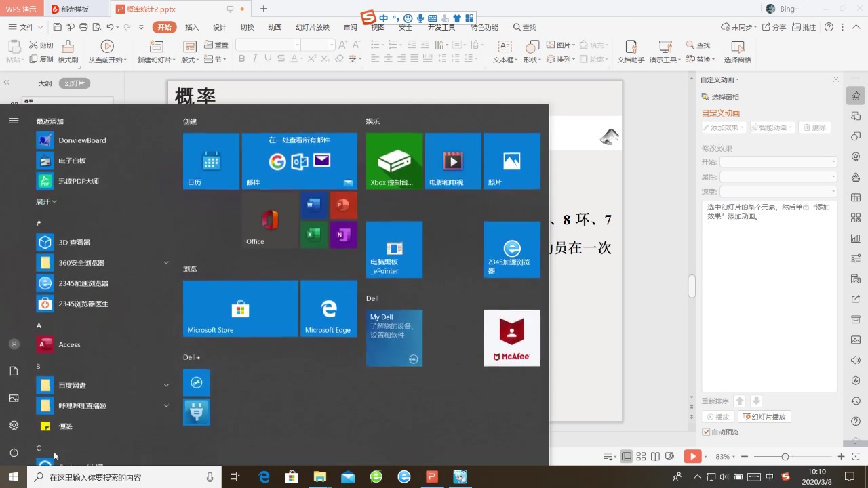Open 迅读PDF大师 in the Start menu
This screenshot has width=868, height=488.
coord(102,181)
